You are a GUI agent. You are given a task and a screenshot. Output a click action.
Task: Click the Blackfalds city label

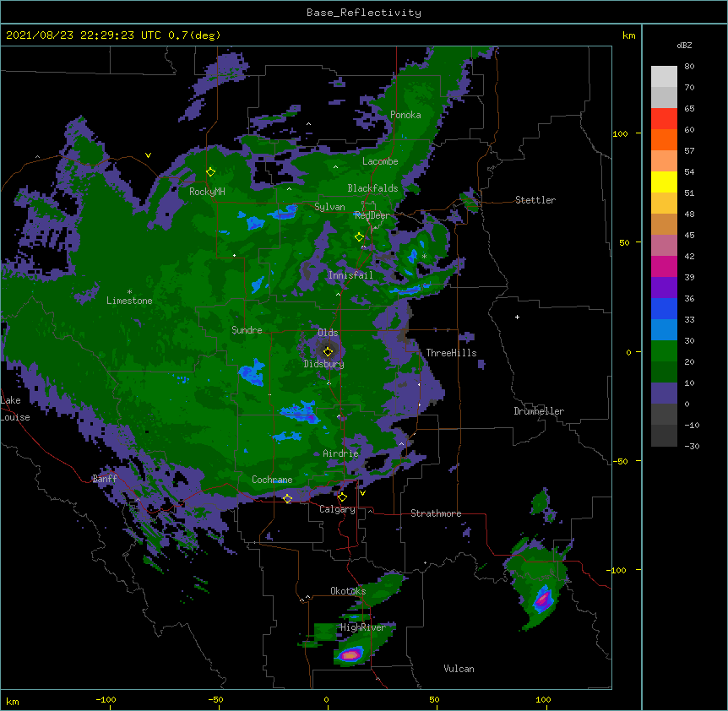(x=372, y=188)
